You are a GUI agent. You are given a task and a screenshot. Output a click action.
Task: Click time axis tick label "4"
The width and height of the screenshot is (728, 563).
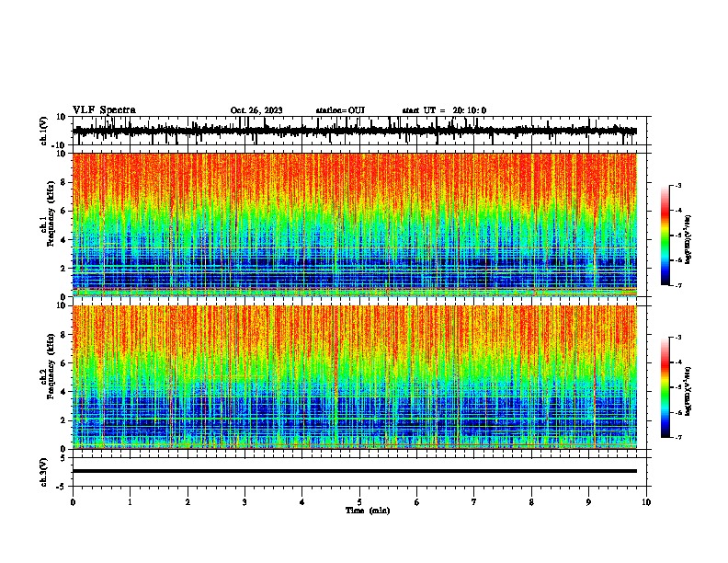tap(302, 501)
